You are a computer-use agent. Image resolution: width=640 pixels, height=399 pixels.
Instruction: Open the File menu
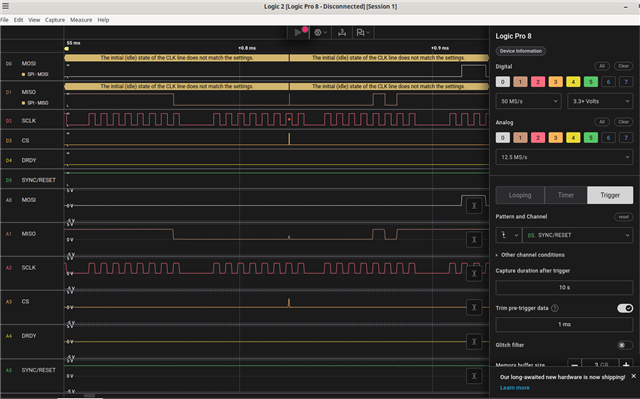pyautogui.click(x=4, y=20)
